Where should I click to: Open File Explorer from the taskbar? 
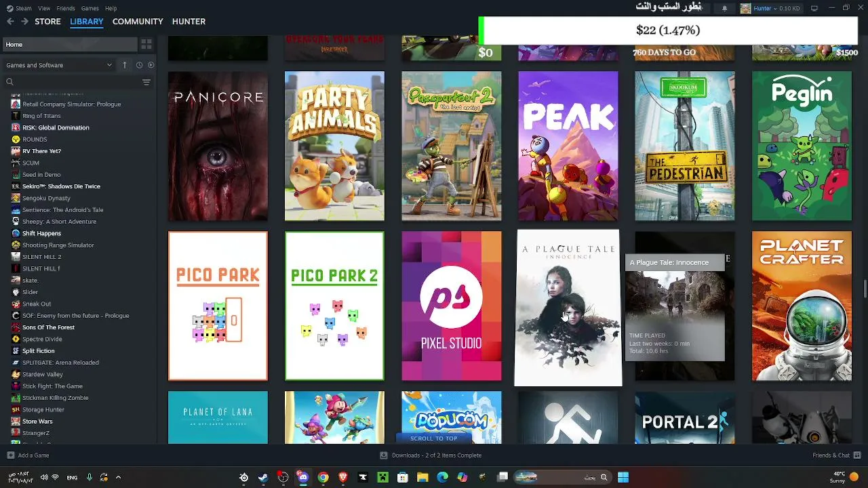pos(422,477)
